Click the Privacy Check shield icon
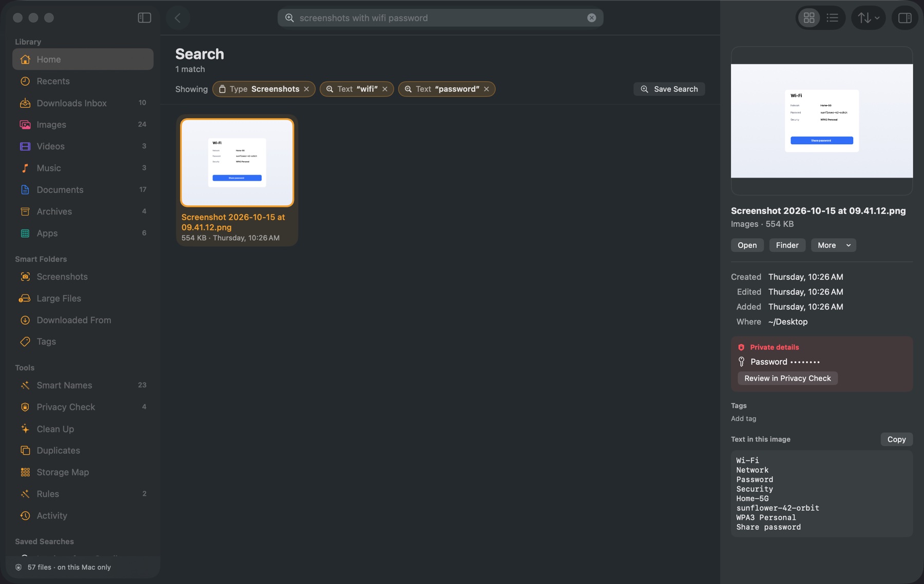Viewport: 924px width, 584px height. (x=25, y=407)
